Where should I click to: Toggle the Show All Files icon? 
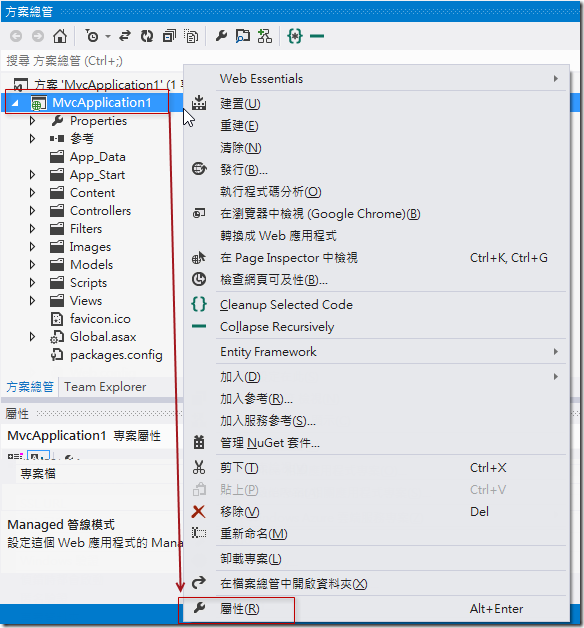(x=191, y=36)
